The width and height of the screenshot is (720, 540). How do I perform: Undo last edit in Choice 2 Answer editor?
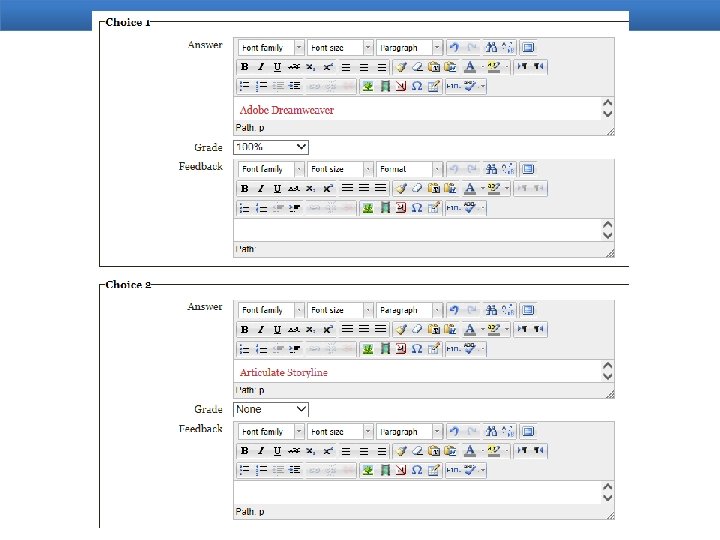(454, 310)
